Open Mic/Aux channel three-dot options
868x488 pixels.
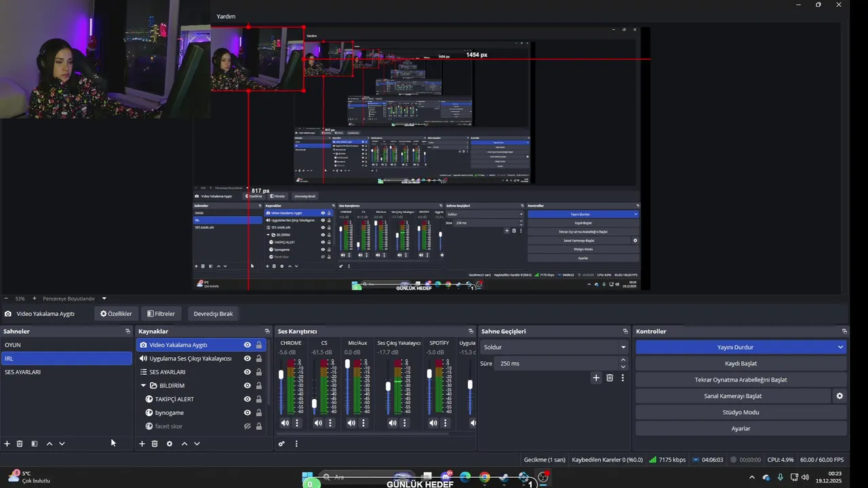pyautogui.click(x=363, y=423)
